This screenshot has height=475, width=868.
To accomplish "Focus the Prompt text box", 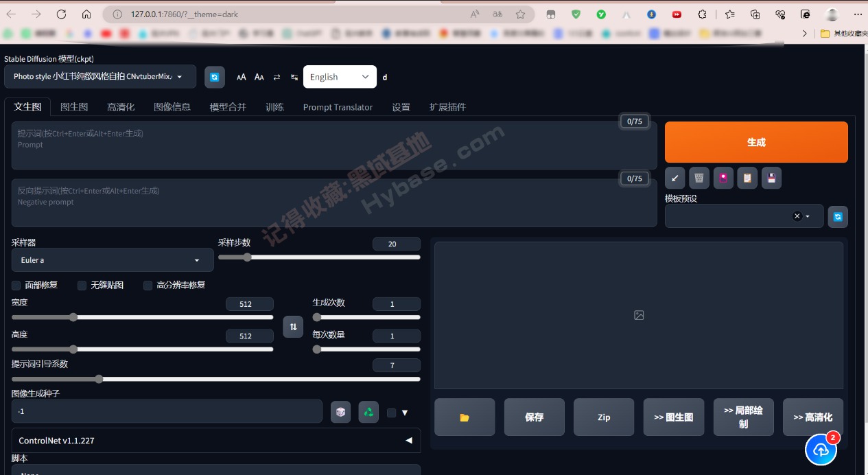I will [x=334, y=146].
